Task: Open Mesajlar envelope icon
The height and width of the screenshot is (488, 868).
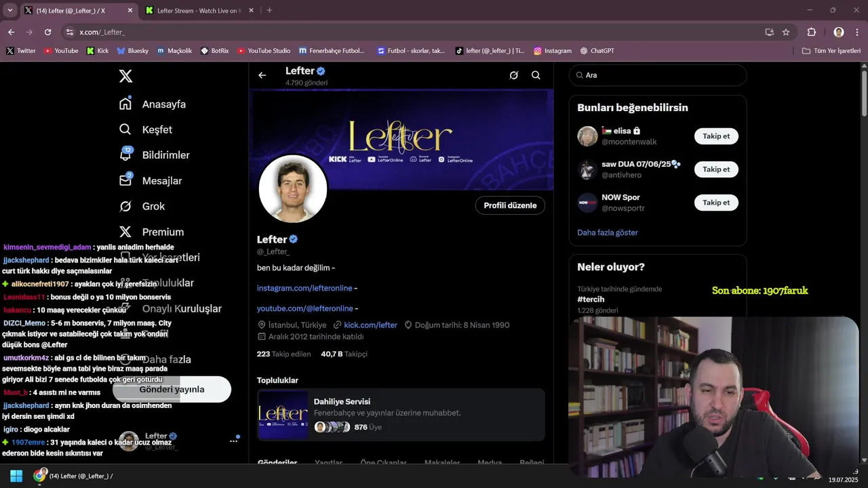Action: coord(125,180)
